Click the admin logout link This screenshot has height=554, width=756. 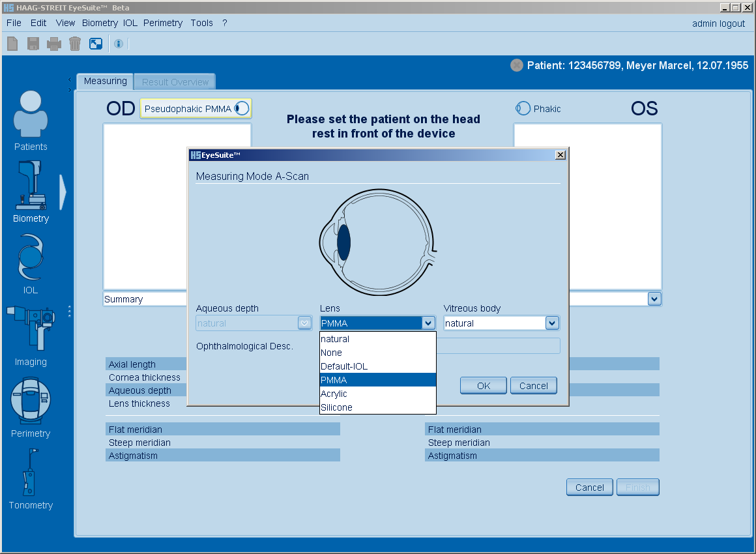(718, 23)
